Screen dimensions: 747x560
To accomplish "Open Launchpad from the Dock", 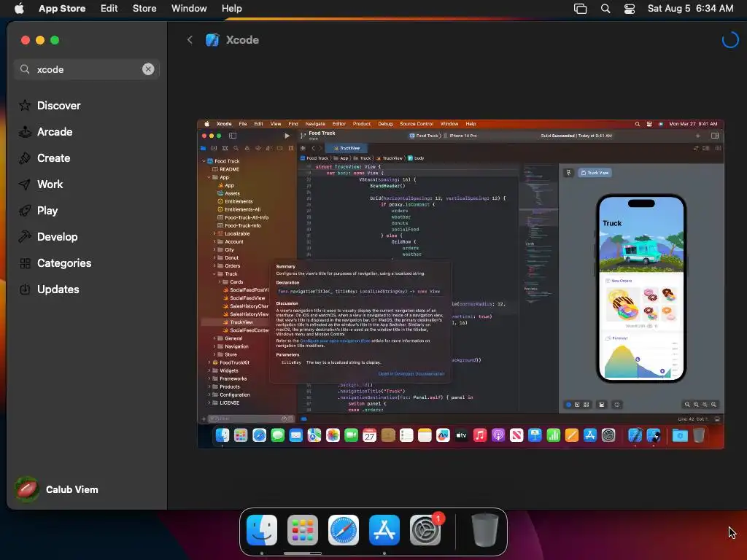I will pos(303,530).
